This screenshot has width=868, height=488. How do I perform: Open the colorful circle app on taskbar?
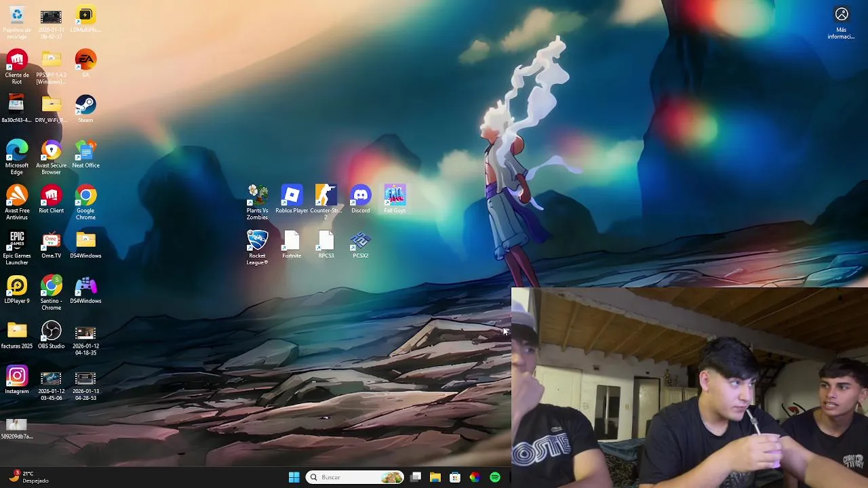[x=475, y=477]
